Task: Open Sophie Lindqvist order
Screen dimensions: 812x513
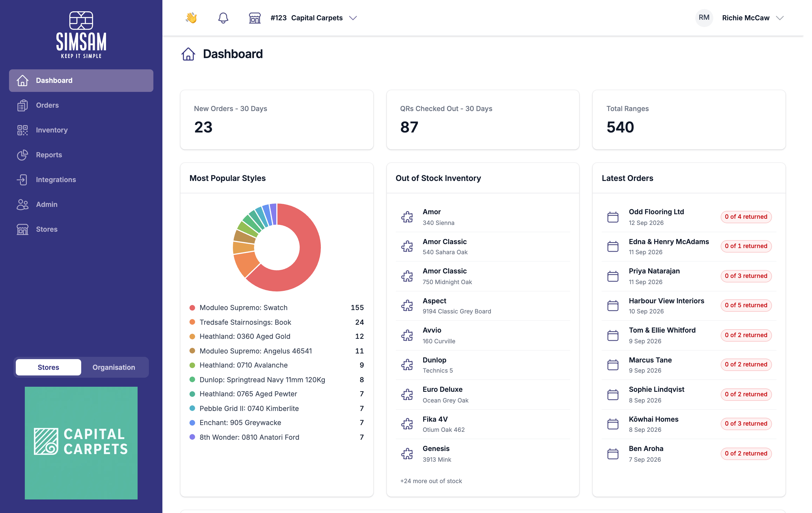Action: (689, 394)
